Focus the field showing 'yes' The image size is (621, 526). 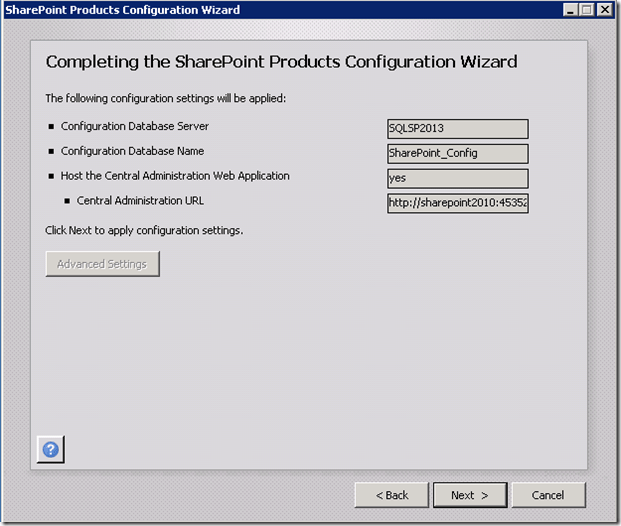click(457, 179)
